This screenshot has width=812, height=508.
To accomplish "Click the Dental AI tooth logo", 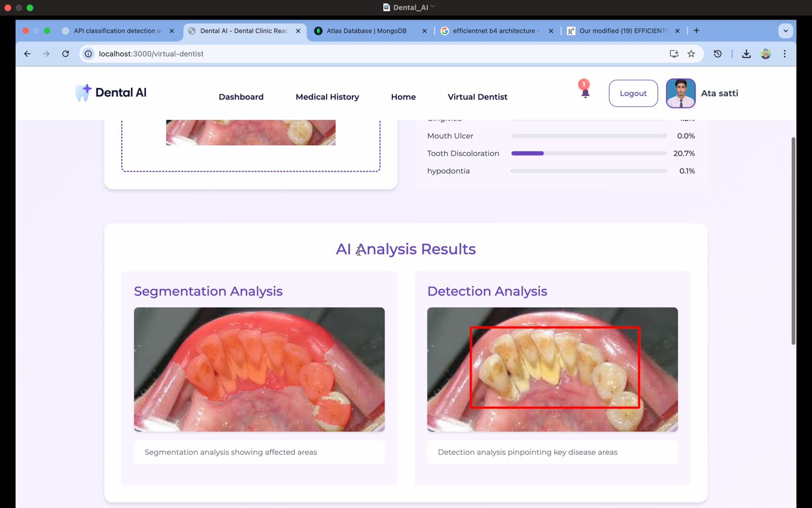I will [83, 92].
